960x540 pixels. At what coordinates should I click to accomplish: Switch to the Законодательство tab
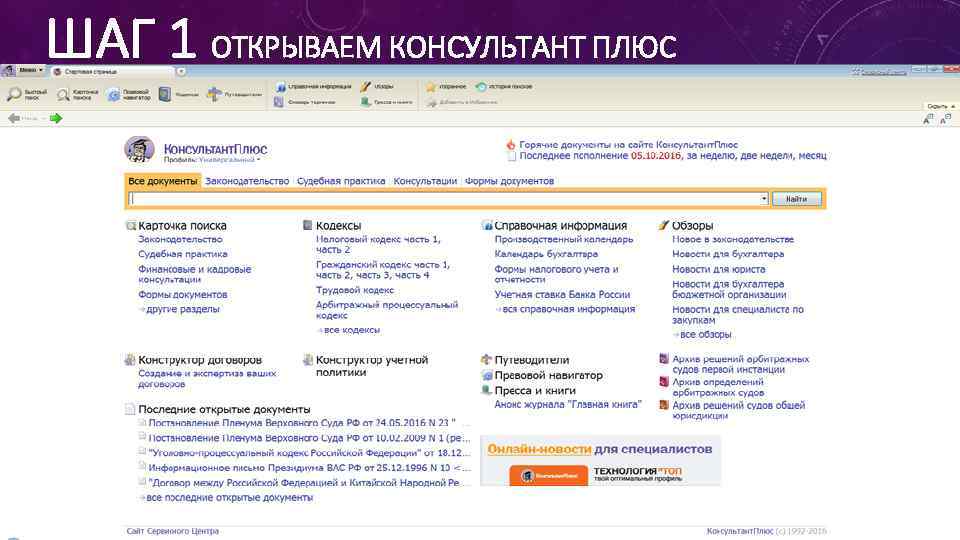247,181
